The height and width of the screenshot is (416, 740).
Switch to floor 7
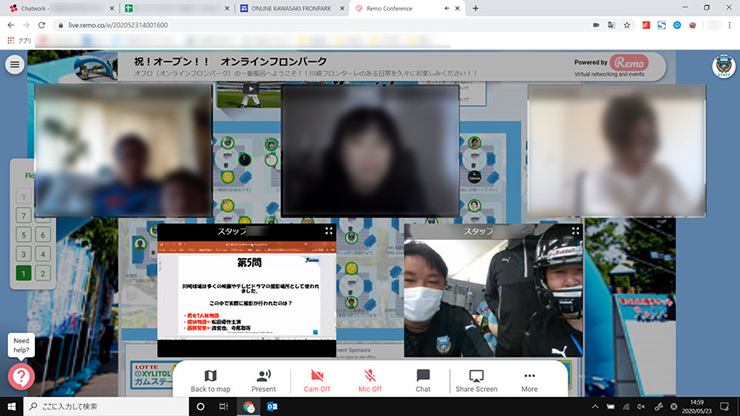[x=24, y=215]
